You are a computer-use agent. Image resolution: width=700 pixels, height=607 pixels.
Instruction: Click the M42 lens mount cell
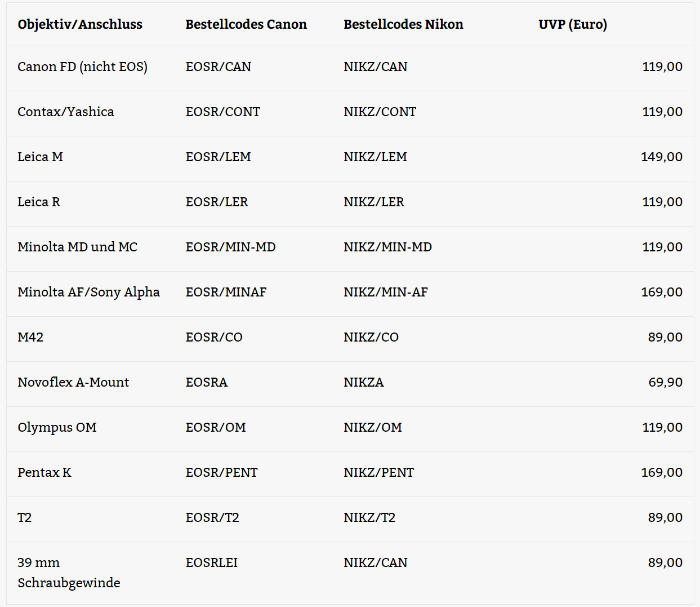30,337
